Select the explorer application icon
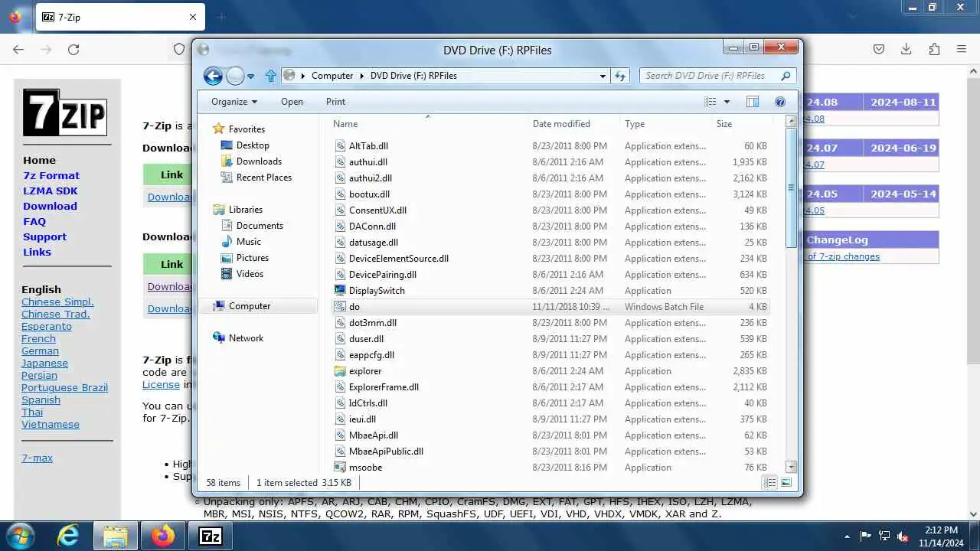The height and width of the screenshot is (551, 980). [340, 371]
